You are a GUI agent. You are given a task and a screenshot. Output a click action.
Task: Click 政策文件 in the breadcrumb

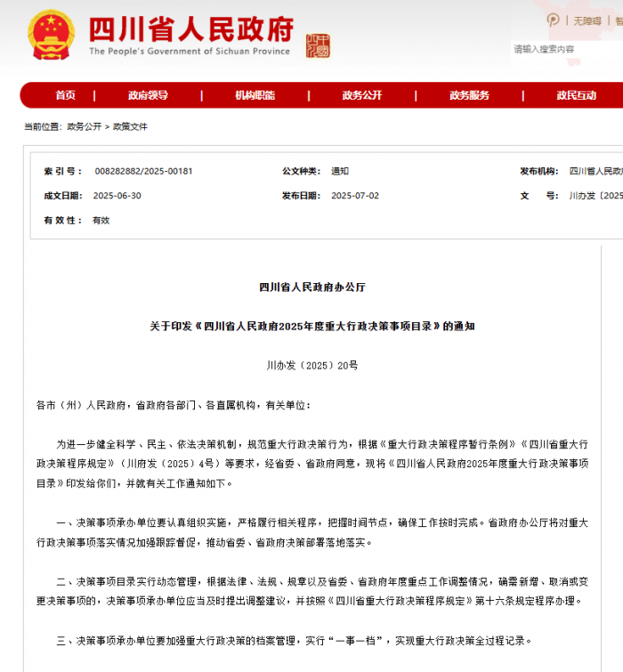tap(130, 126)
